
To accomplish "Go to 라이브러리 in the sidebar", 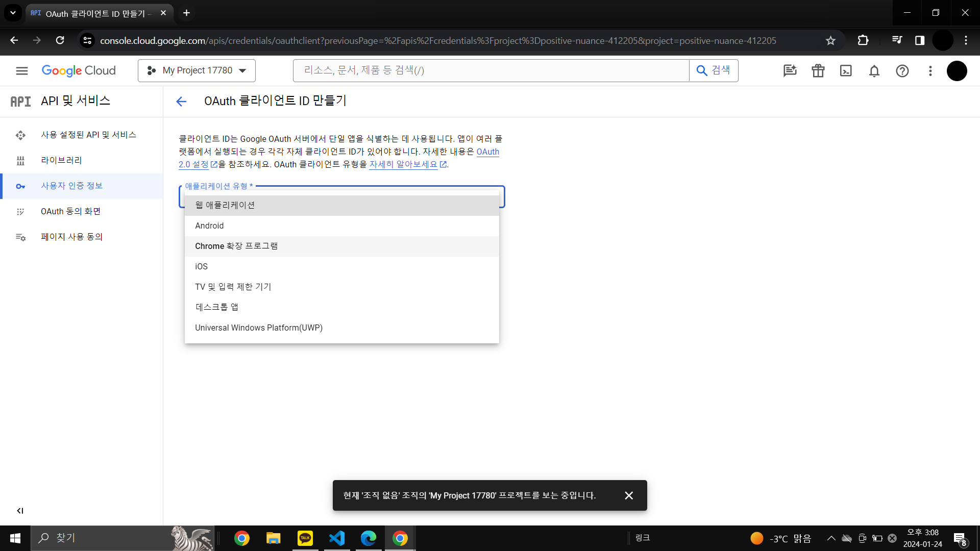I will (x=61, y=160).
